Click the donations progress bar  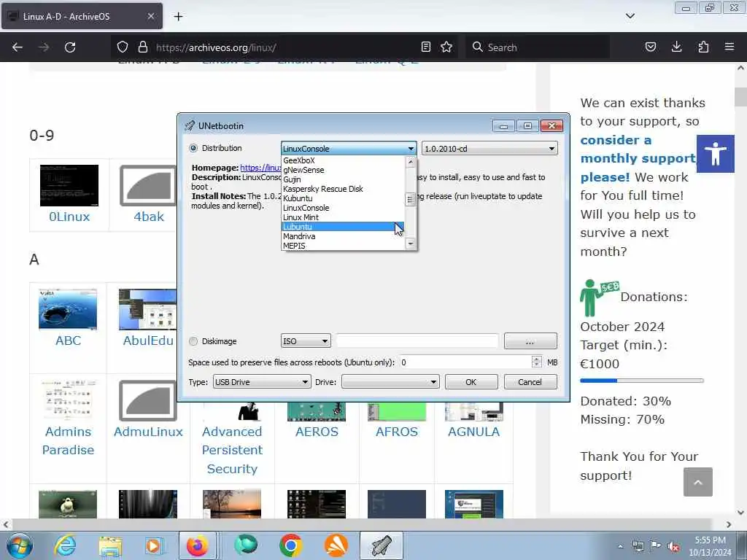[x=642, y=381]
